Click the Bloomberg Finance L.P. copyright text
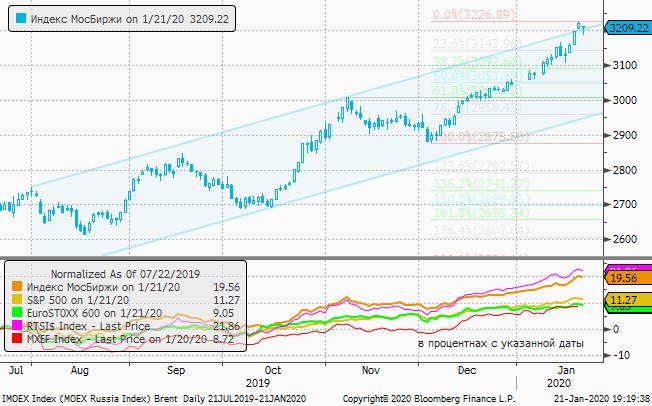Viewport: 652px width, 406px height. coord(429,399)
